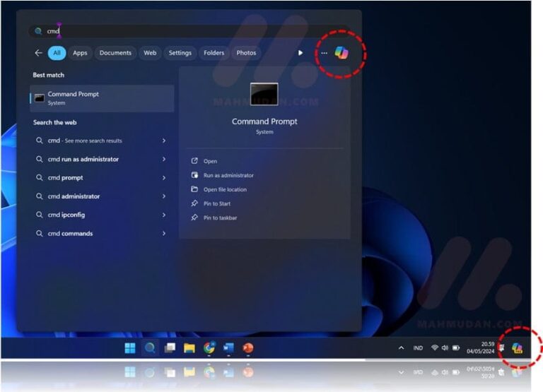Expand chevron beside 'cmd commands'
This screenshot has height=392, width=543.
(164, 234)
